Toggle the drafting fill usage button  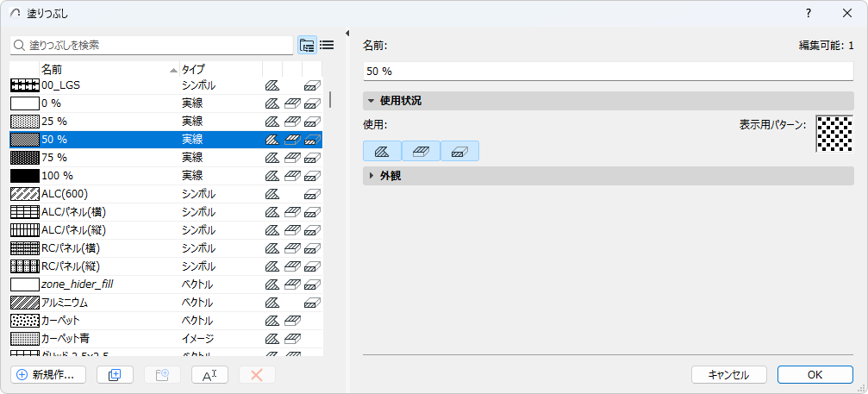(382, 151)
